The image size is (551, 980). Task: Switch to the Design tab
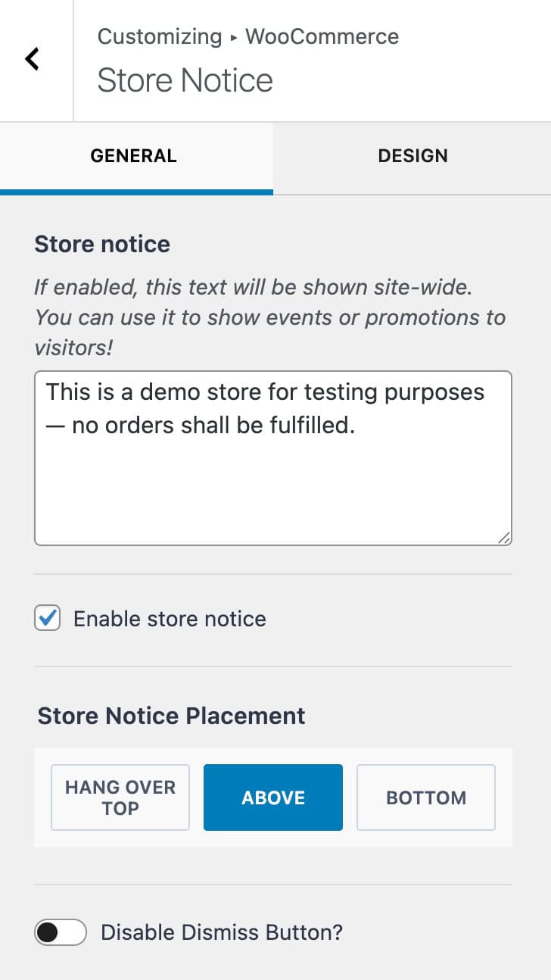412,156
